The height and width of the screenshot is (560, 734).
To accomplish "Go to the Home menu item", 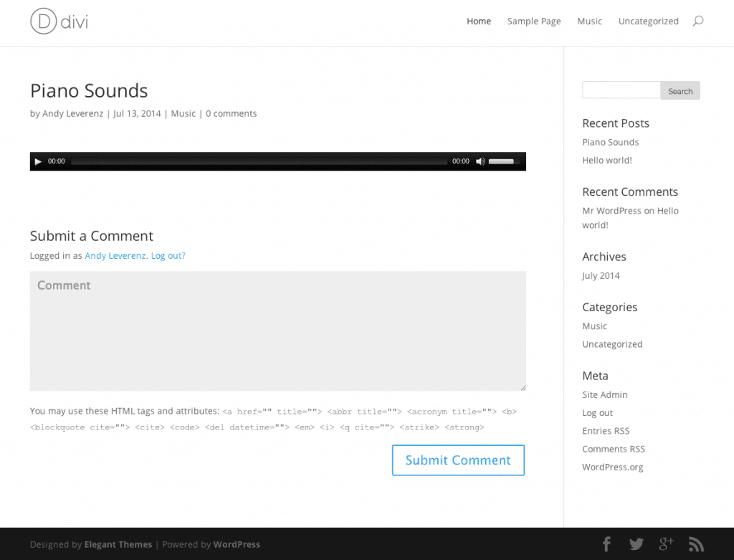I will 479,22.
